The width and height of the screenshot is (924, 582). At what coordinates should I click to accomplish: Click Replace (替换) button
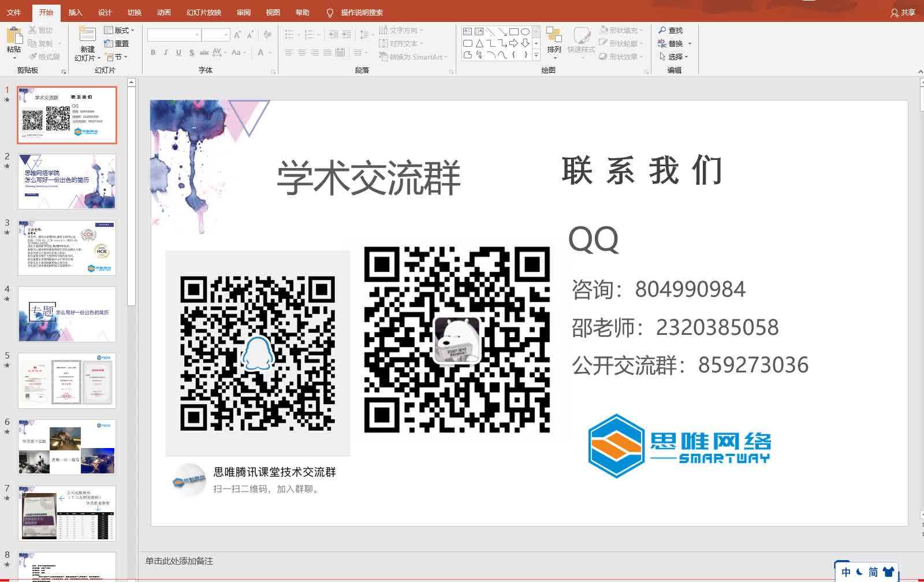point(675,43)
